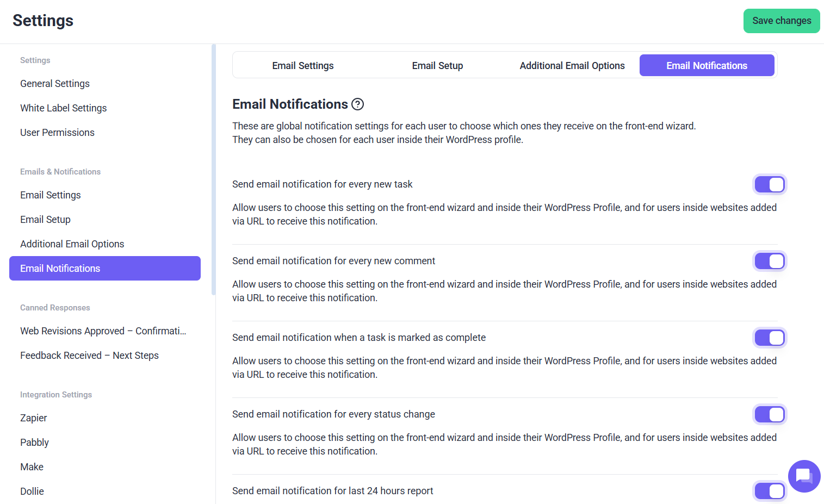Image resolution: width=824 pixels, height=504 pixels.
Task: Disable notification for every new comment
Action: [x=770, y=262]
